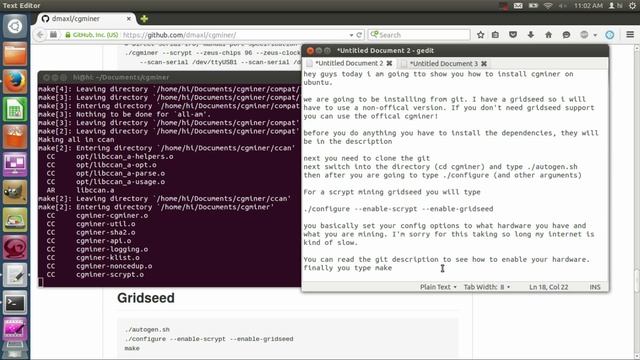Save page to Pocket icon
This screenshot has height=360, width=640.
pyautogui.click(x=513, y=35)
